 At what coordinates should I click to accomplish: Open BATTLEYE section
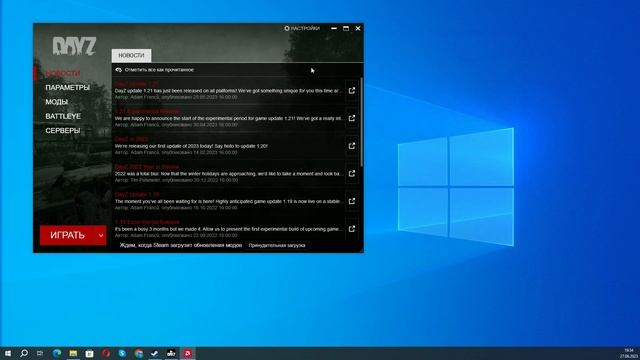[x=63, y=116]
